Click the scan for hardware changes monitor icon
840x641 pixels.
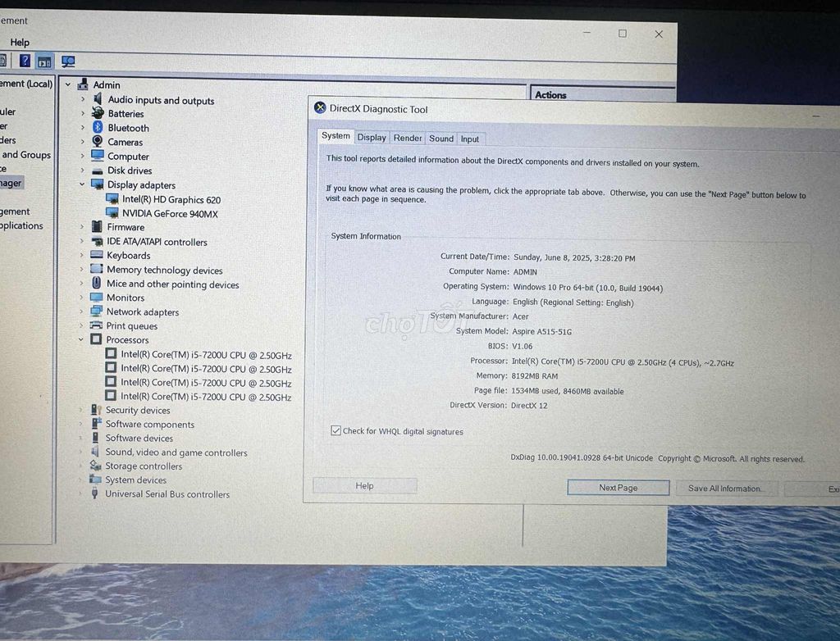tap(68, 61)
